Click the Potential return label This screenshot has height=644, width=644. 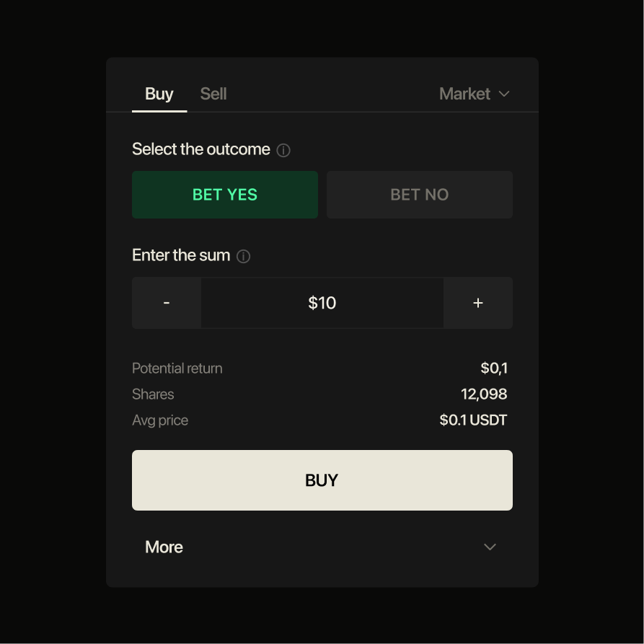[x=177, y=369]
